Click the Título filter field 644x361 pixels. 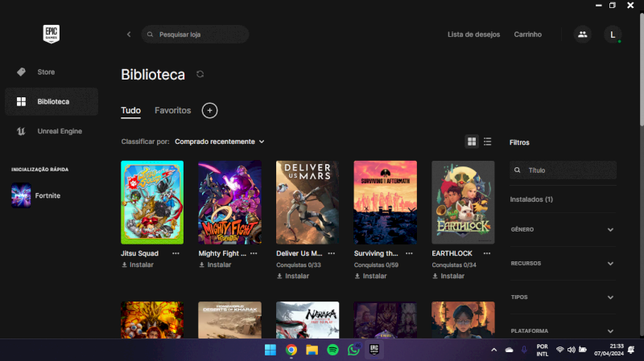coord(563,170)
